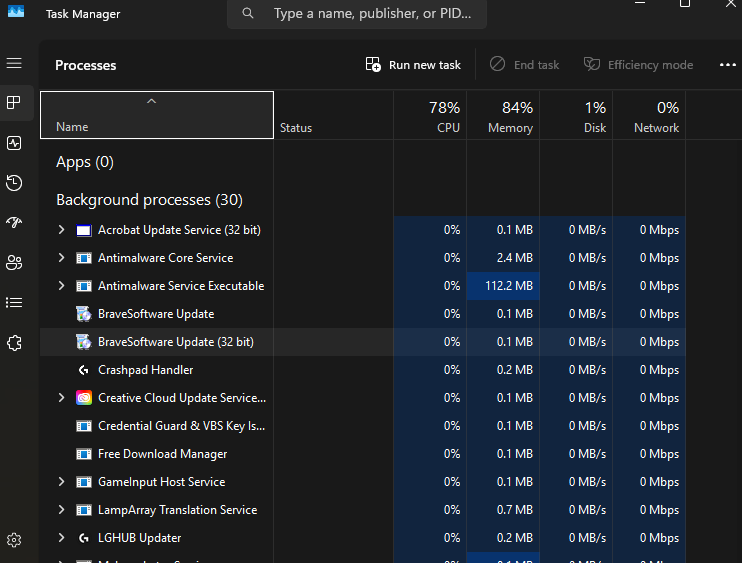This screenshot has width=742, height=563.
Task: Click the Acrobat Update Service icon
Action: pyautogui.click(x=84, y=230)
